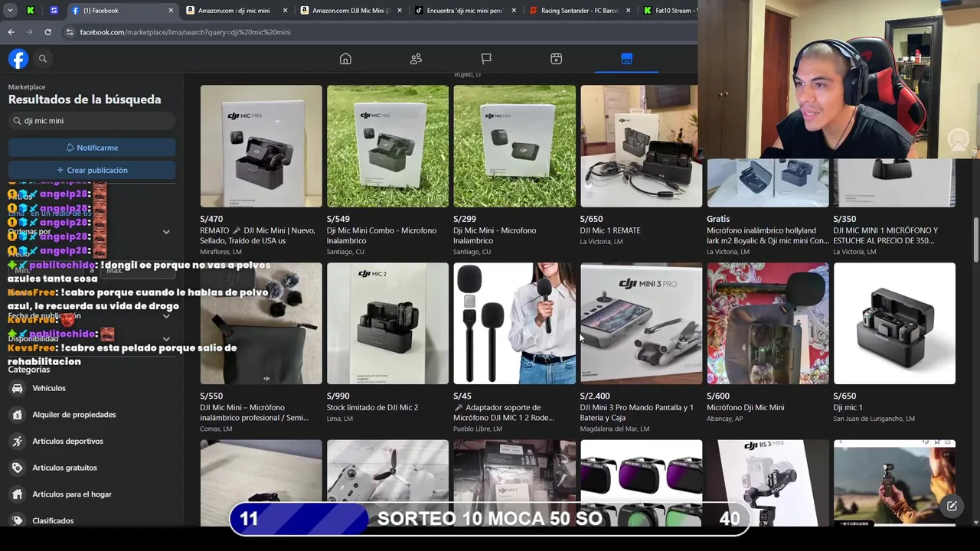The width and height of the screenshot is (980, 551).
Task: Go to the Home feed icon
Action: [x=345, y=59]
